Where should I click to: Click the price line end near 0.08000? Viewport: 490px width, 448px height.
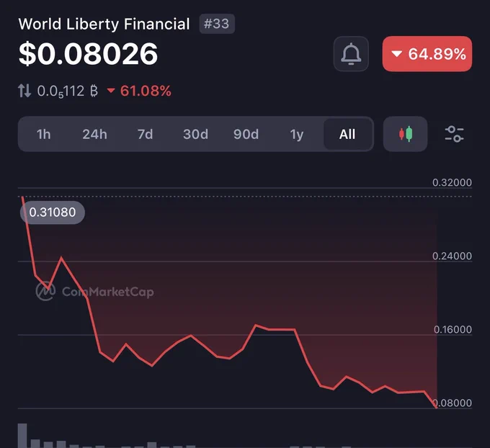[x=436, y=406]
